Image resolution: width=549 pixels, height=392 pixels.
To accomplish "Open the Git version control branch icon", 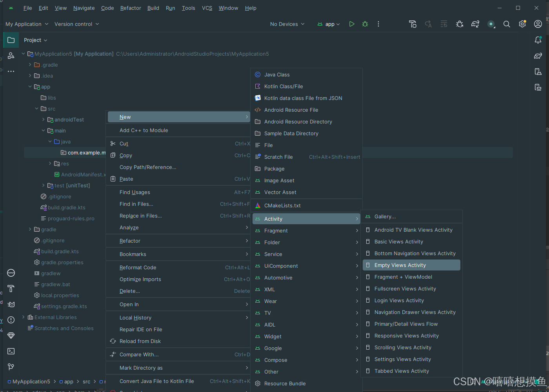I will pyautogui.click(x=11, y=367).
